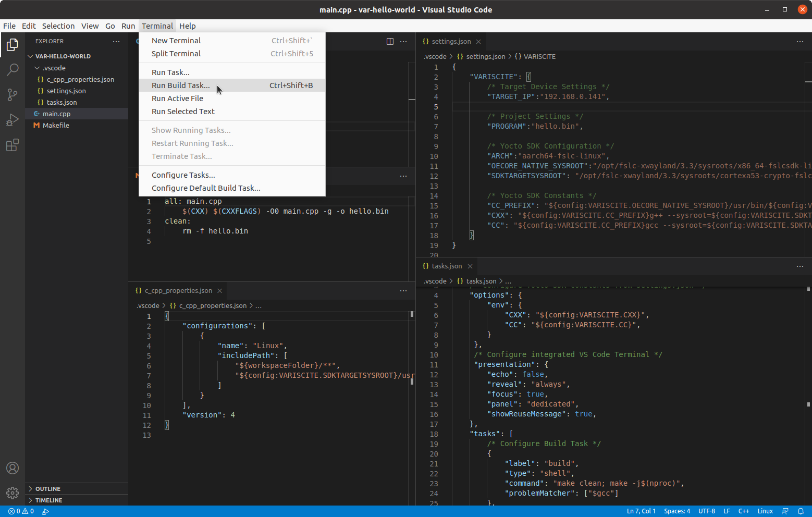812x517 pixels.
Task: Select main.cpp in explorer tree
Action: point(77,114)
